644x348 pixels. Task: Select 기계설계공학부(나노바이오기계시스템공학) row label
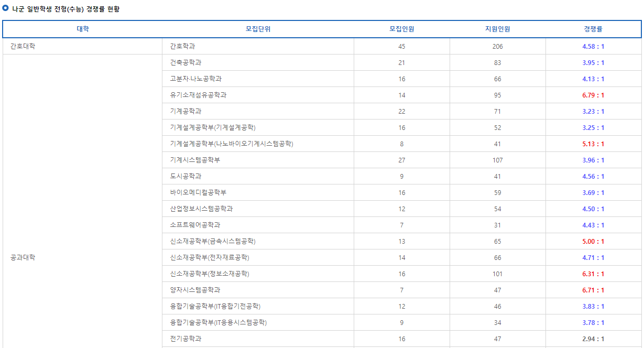[x=232, y=144]
